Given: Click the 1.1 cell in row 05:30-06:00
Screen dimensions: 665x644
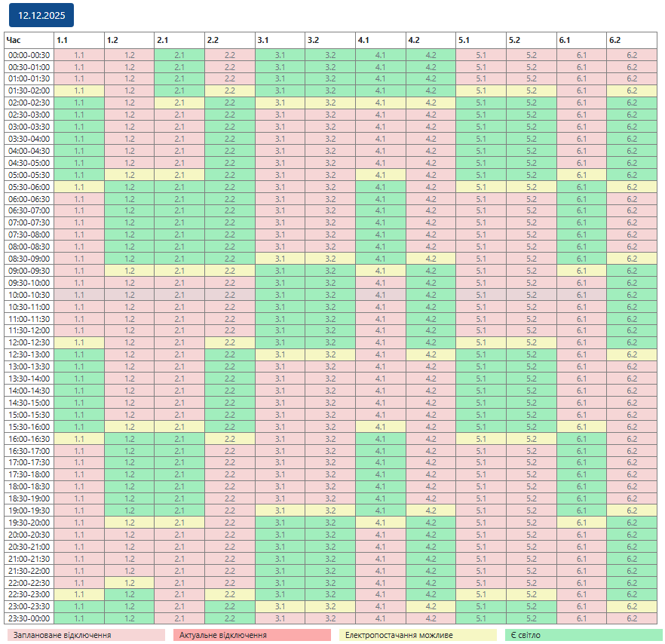Looking at the screenshot, I should pyautogui.click(x=79, y=186).
